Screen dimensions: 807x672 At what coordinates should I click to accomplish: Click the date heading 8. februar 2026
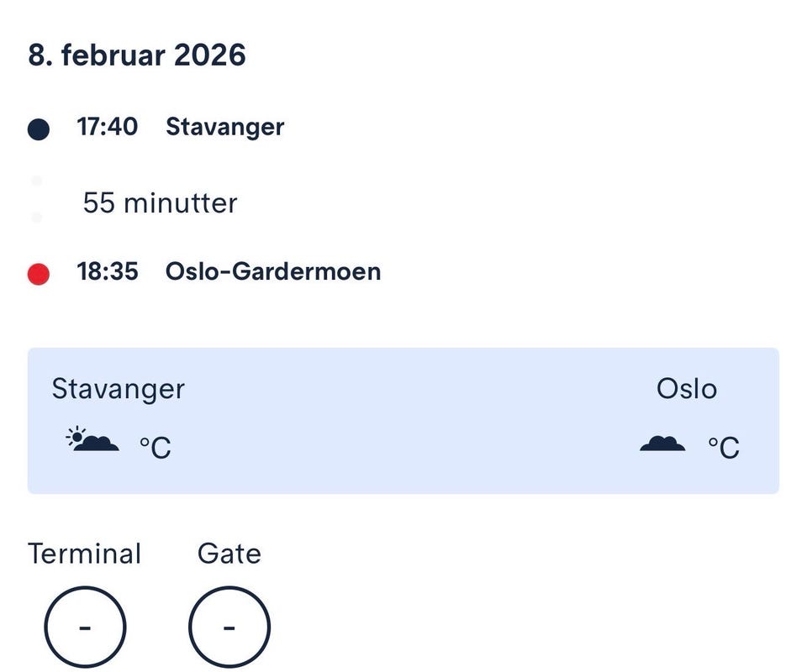click(x=137, y=55)
